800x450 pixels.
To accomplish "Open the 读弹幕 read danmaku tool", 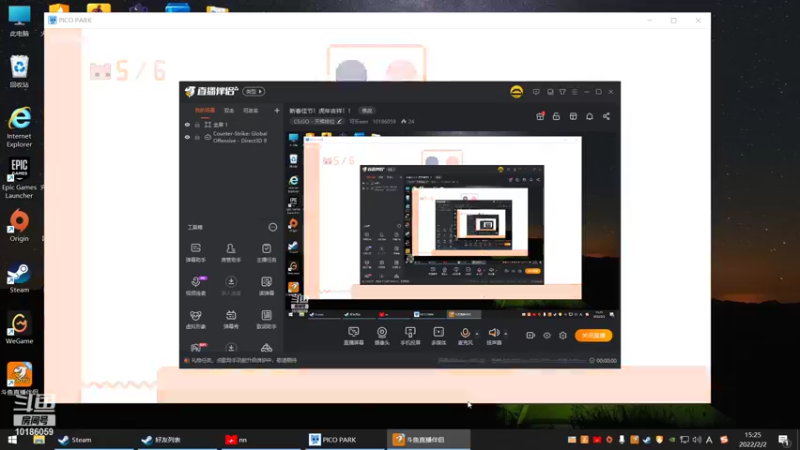I will pos(266,286).
